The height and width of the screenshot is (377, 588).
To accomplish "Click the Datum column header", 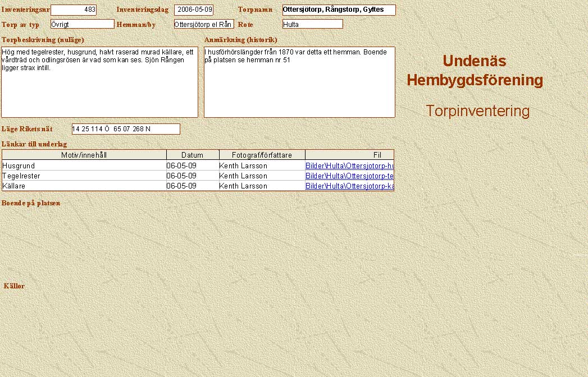I will click(x=192, y=155).
